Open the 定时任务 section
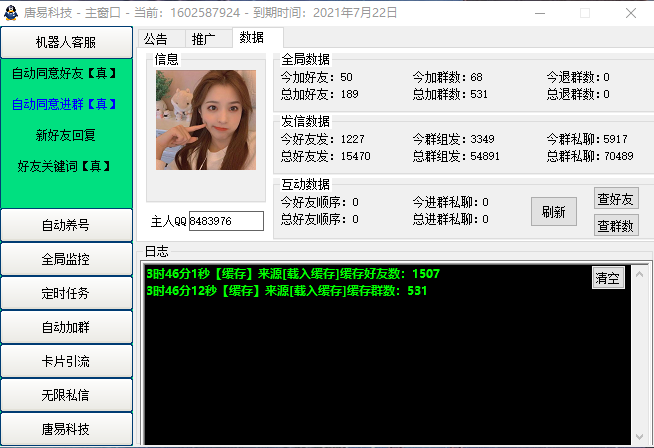 [x=66, y=293]
